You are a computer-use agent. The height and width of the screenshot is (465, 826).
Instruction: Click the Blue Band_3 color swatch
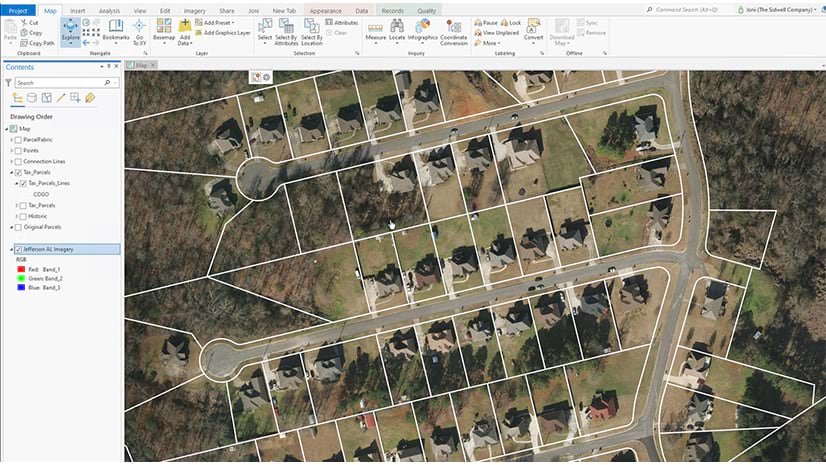[21, 288]
